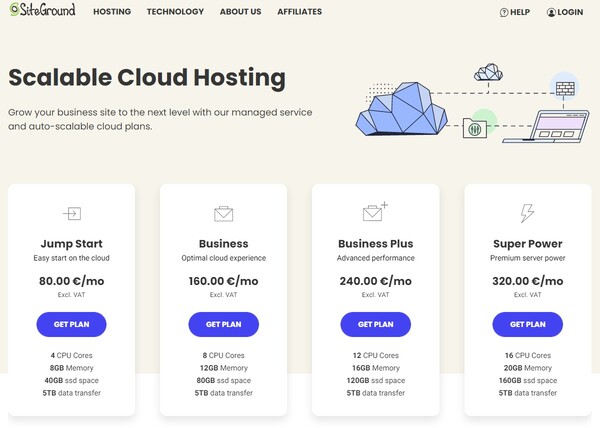Get the Super Power plan

[527, 324]
